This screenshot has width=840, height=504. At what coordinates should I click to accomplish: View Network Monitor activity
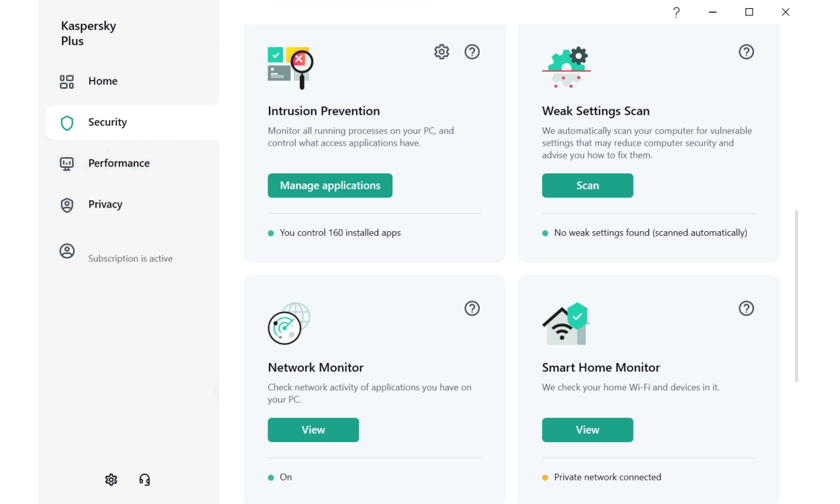tap(313, 429)
